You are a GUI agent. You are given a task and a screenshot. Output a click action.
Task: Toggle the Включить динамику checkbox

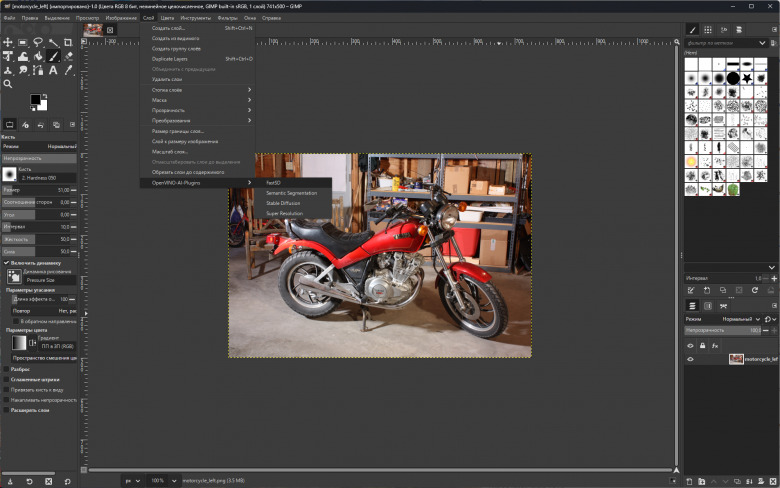[6, 263]
